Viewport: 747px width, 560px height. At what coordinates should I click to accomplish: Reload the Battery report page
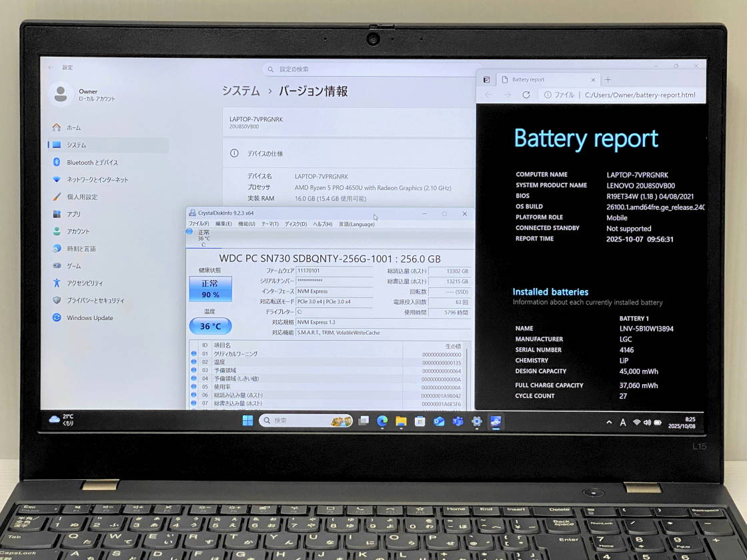526,95
